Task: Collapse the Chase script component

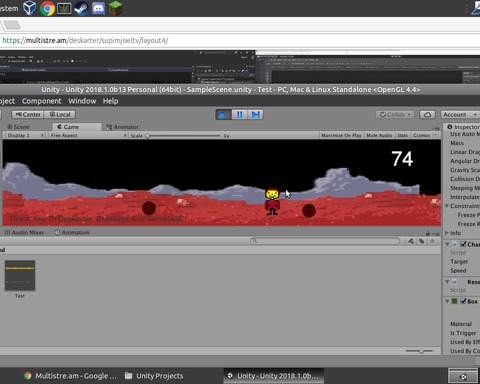Action: (447, 244)
